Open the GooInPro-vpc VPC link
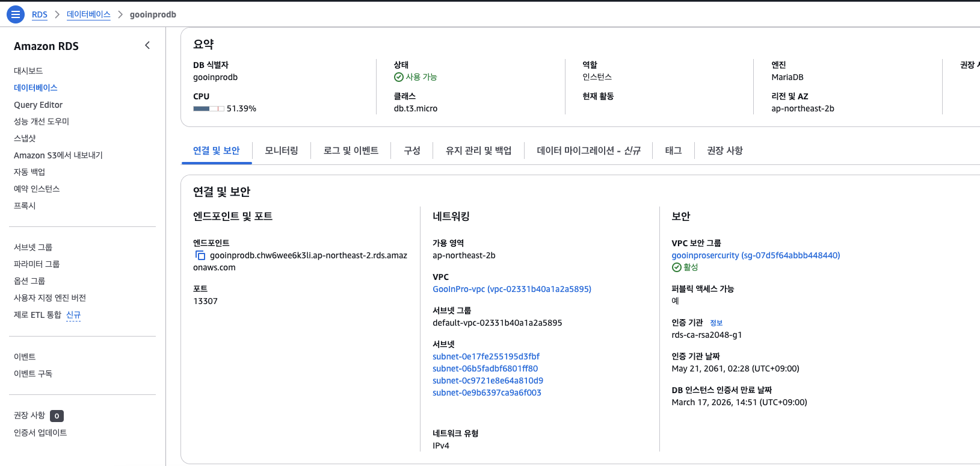The image size is (980, 466). click(512, 289)
